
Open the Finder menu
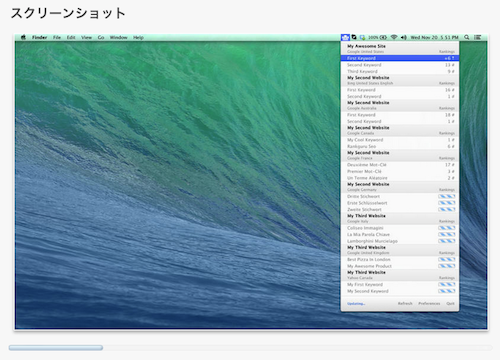click(x=39, y=37)
